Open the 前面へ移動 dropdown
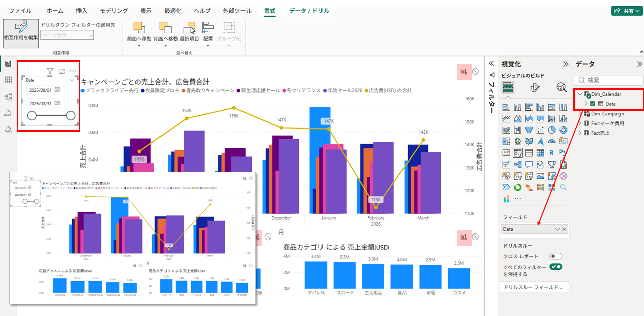This screenshot has width=644, height=316. click(x=139, y=46)
